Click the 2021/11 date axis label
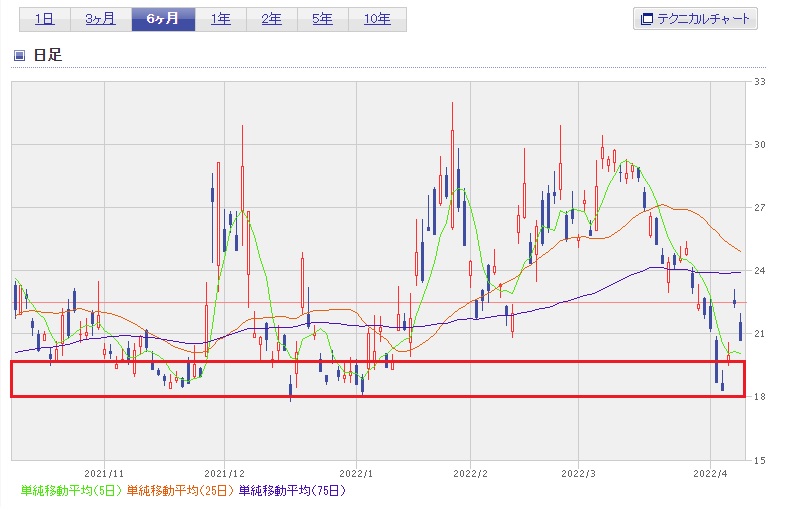Screen dimensions: 798x528 coord(104,471)
